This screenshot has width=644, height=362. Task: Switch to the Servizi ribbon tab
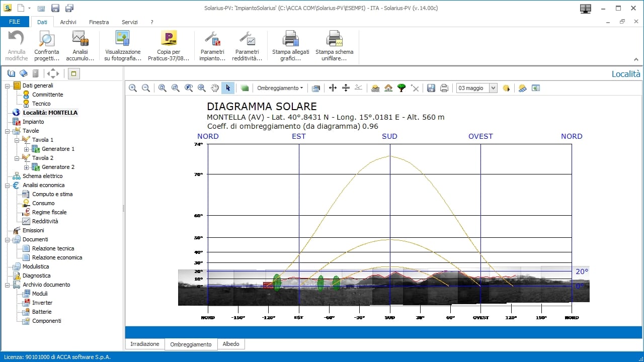(130, 22)
